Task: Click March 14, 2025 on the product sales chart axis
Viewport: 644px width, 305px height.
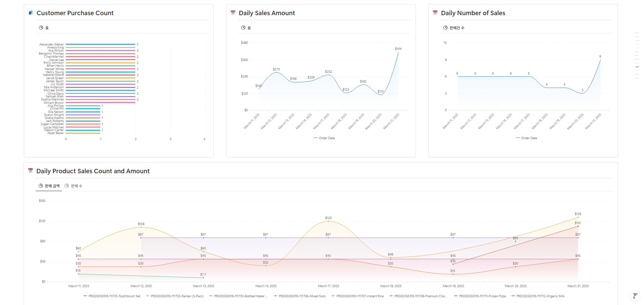Action: (266, 286)
